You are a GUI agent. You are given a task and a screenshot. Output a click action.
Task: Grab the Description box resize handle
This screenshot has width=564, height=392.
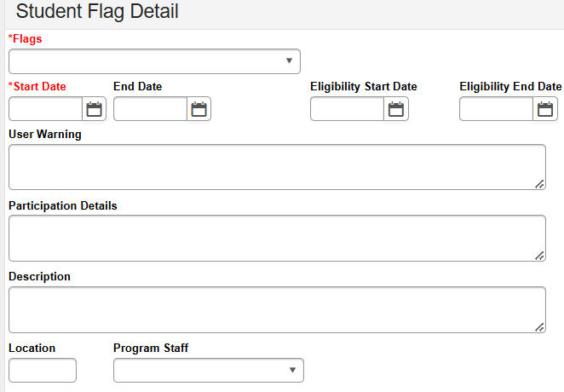coord(540,327)
